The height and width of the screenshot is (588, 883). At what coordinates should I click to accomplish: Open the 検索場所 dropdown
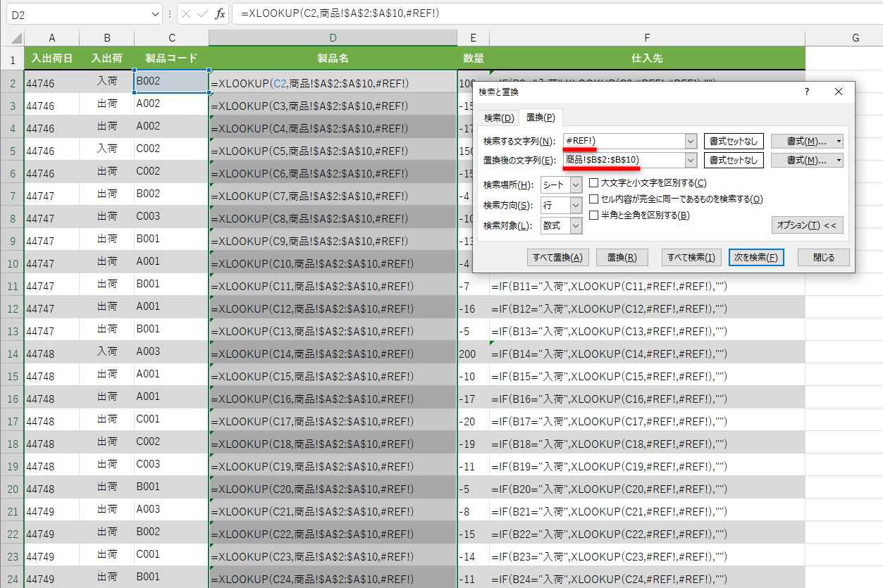(x=576, y=185)
